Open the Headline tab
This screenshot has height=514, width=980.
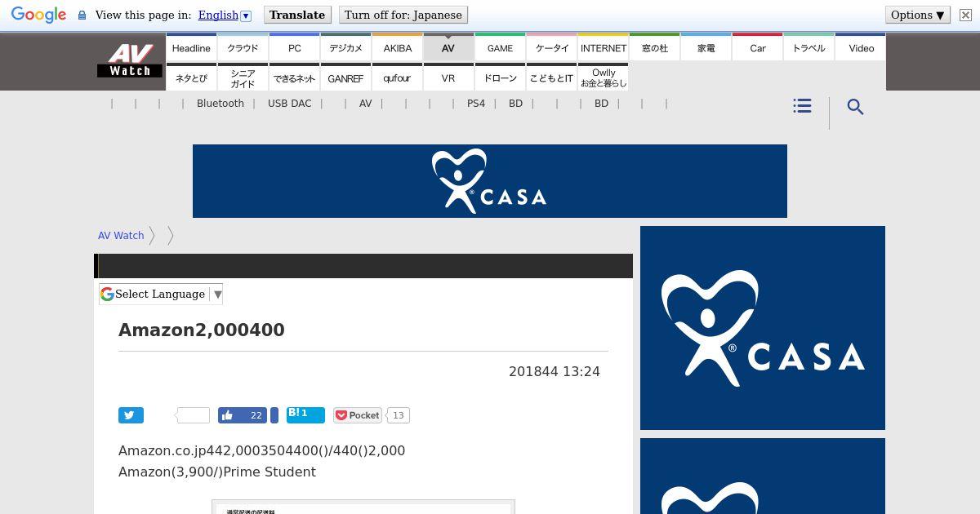(x=191, y=47)
